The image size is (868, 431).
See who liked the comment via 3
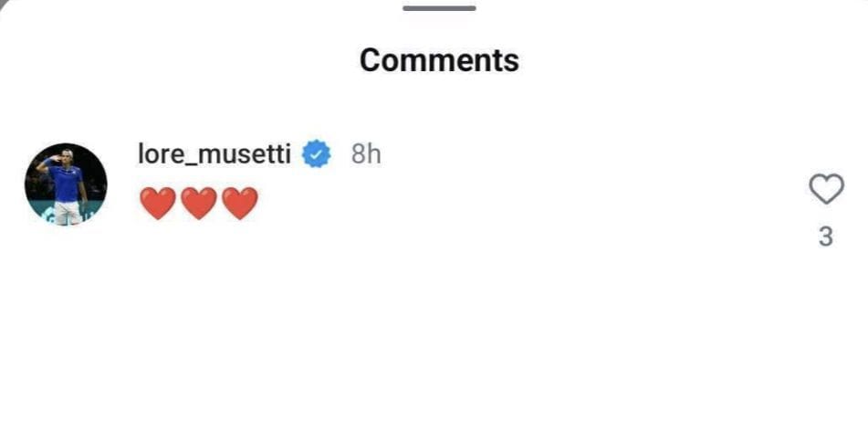(826, 237)
